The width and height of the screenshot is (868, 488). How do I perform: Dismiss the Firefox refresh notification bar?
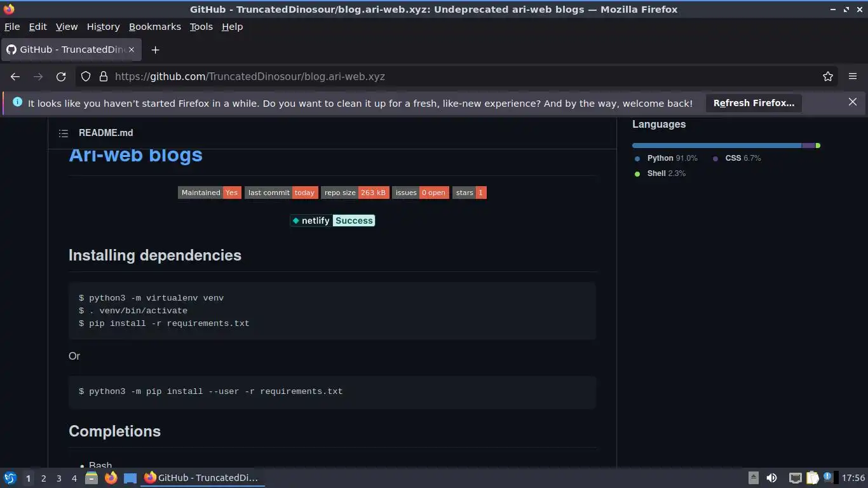coord(853,102)
